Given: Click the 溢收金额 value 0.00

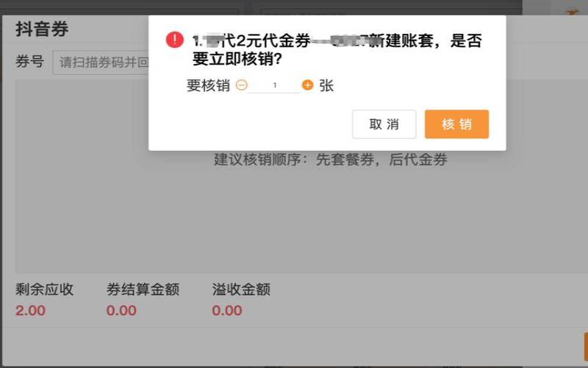Looking at the screenshot, I should (x=227, y=311).
